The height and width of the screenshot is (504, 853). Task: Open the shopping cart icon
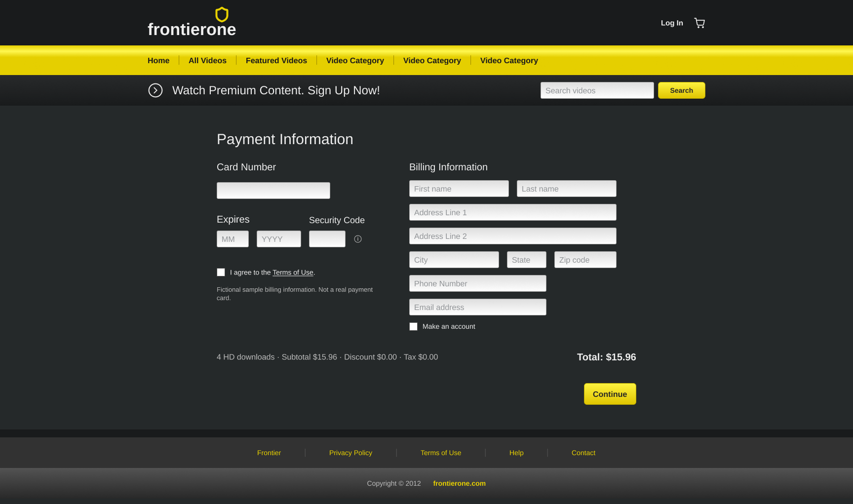coord(699,23)
